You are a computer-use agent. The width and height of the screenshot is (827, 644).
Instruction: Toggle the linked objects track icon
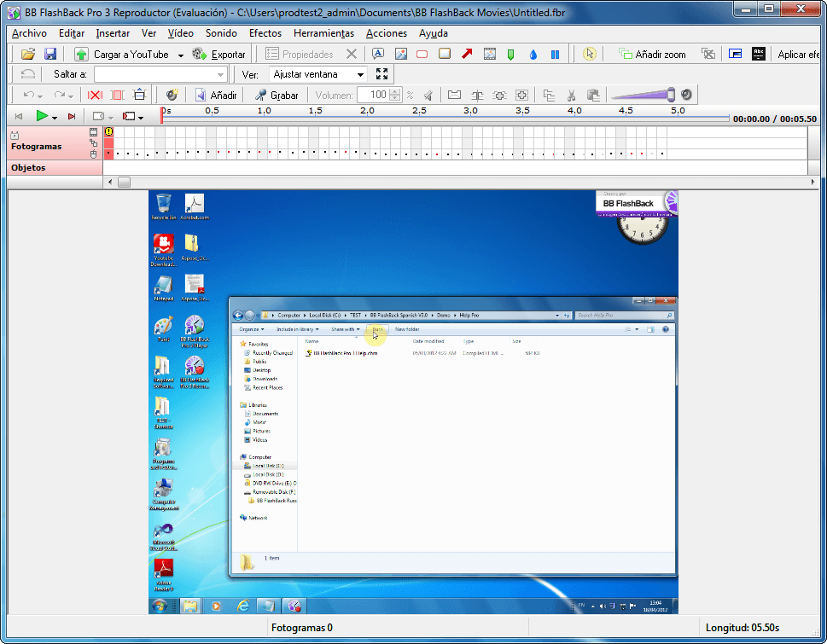pyautogui.click(x=93, y=142)
